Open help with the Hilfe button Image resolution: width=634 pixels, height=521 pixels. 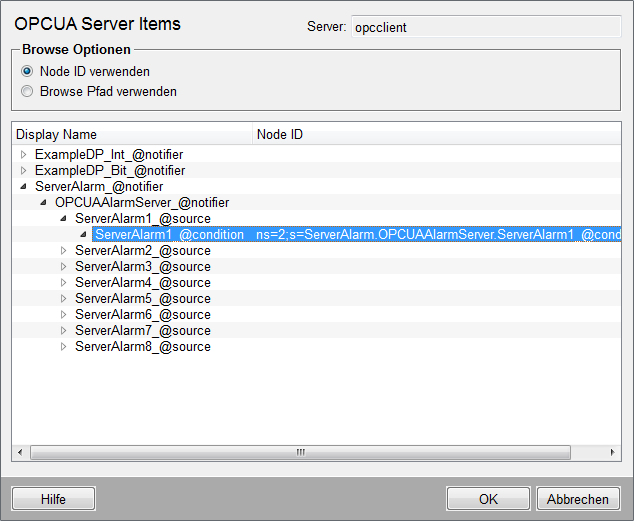(x=53, y=499)
